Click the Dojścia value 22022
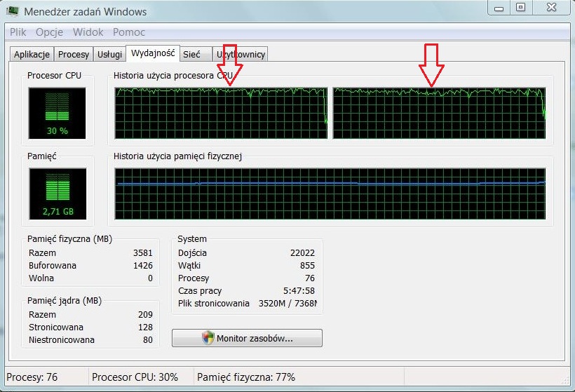The width and height of the screenshot is (575, 392). [302, 253]
